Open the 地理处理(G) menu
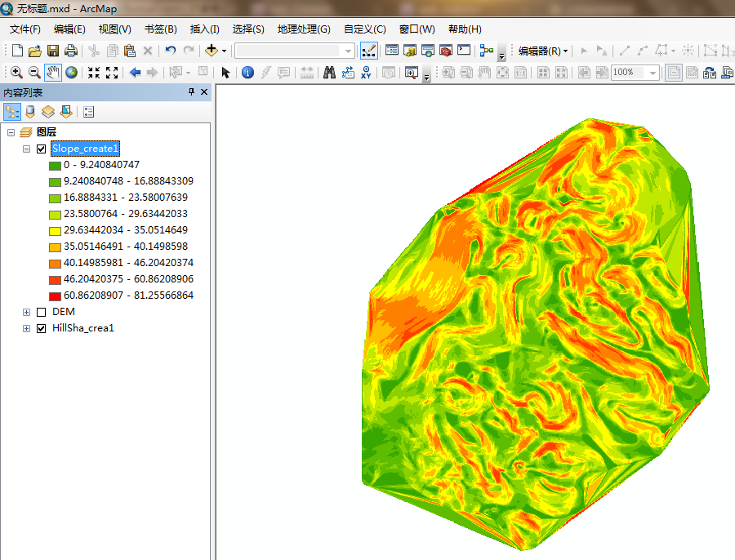Image resolution: width=735 pixels, height=560 pixels. [304, 29]
